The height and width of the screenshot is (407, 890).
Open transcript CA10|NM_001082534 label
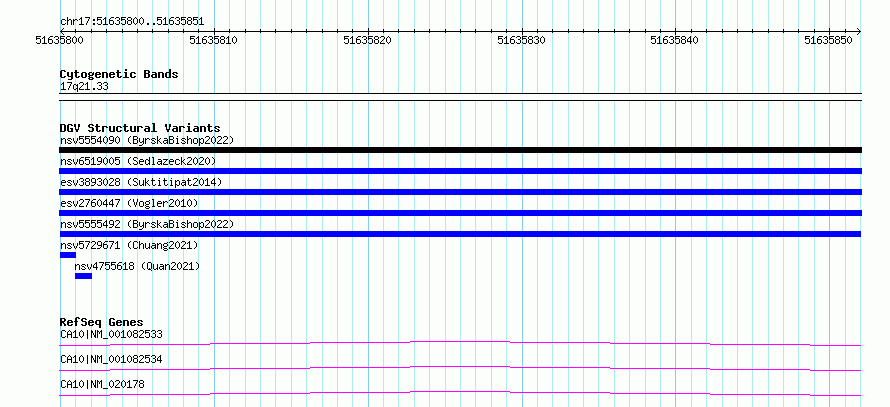click(111, 359)
